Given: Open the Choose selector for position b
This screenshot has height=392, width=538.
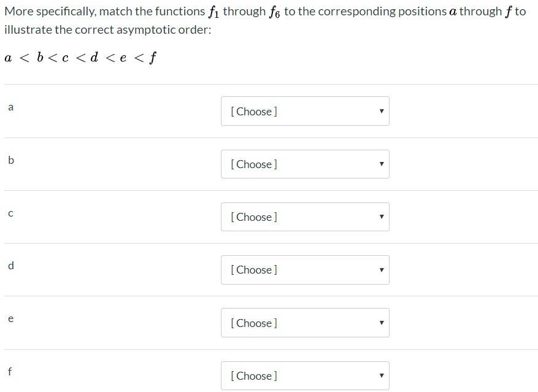Looking at the screenshot, I should coord(305,164).
